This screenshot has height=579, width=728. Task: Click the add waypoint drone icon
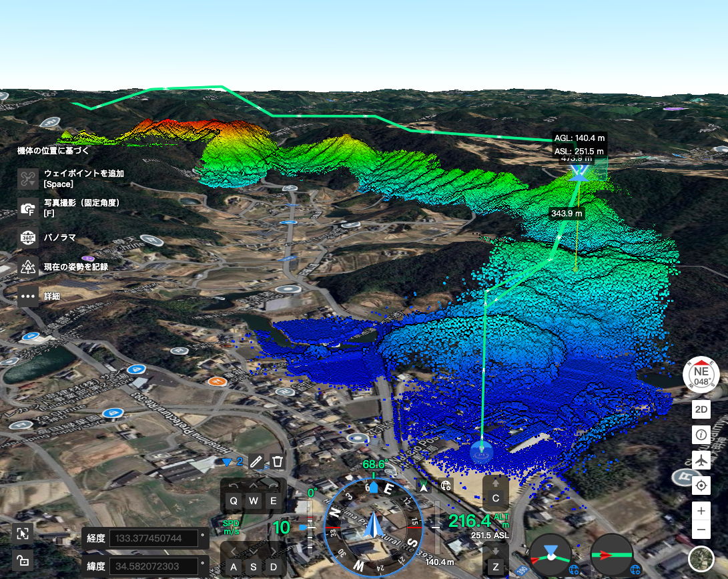(28, 179)
